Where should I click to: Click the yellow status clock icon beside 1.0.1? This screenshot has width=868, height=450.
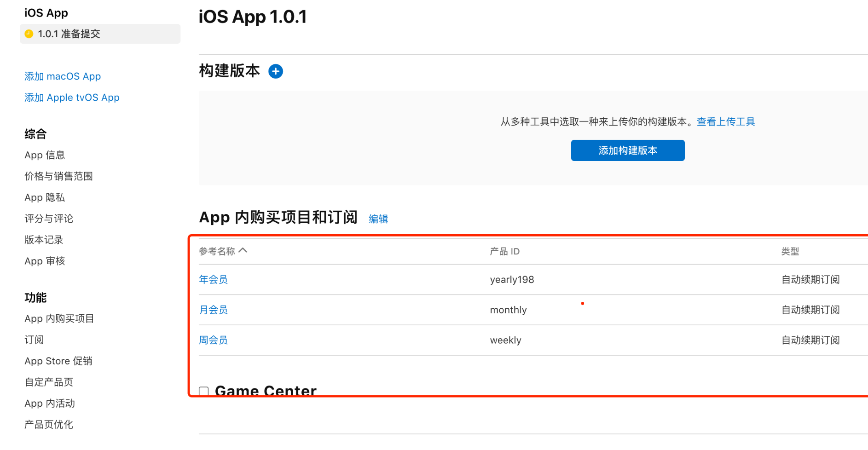click(x=29, y=34)
